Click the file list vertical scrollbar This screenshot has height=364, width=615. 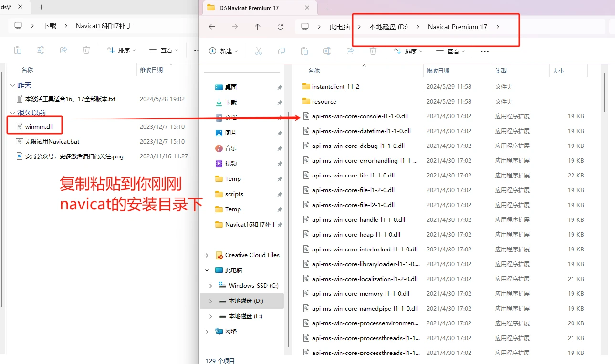click(605, 92)
